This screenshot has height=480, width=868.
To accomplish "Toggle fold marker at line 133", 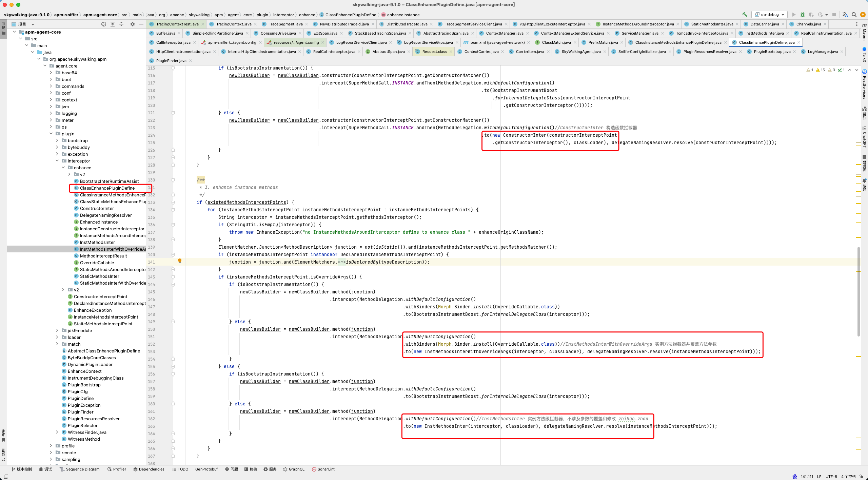I will tap(173, 203).
